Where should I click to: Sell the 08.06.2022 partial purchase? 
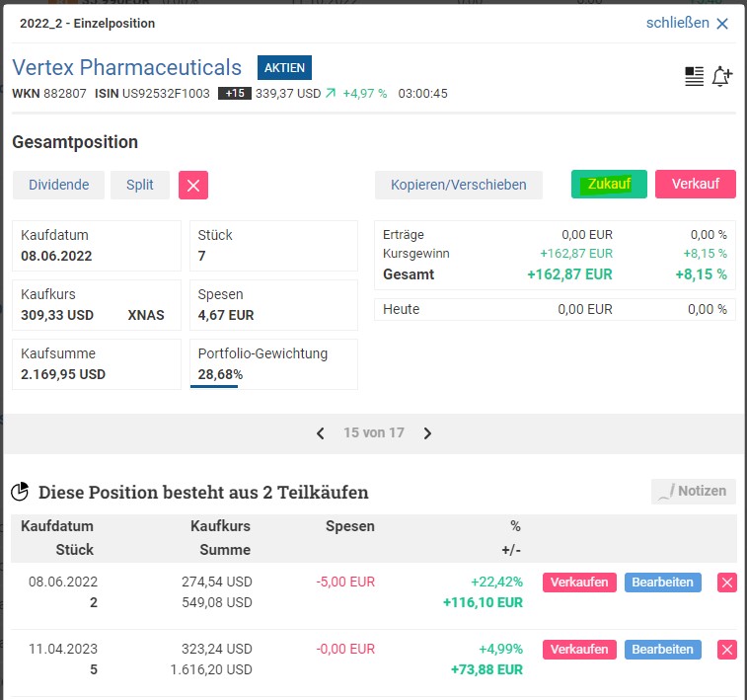click(579, 583)
